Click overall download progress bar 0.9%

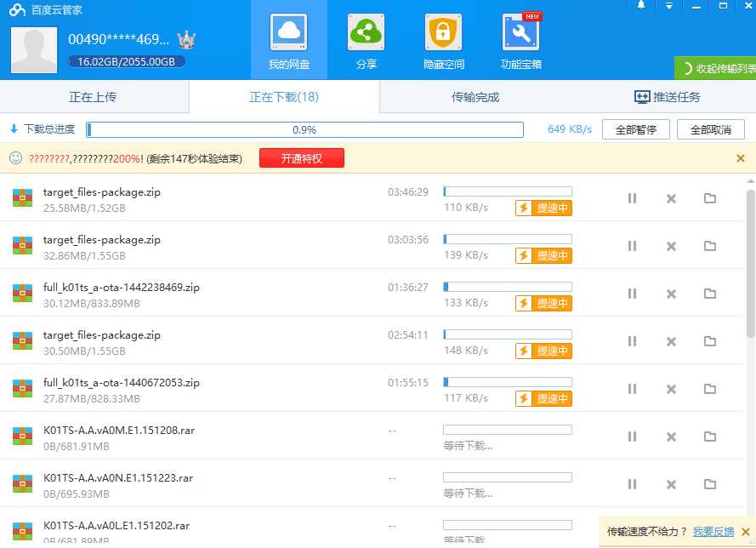tap(304, 129)
